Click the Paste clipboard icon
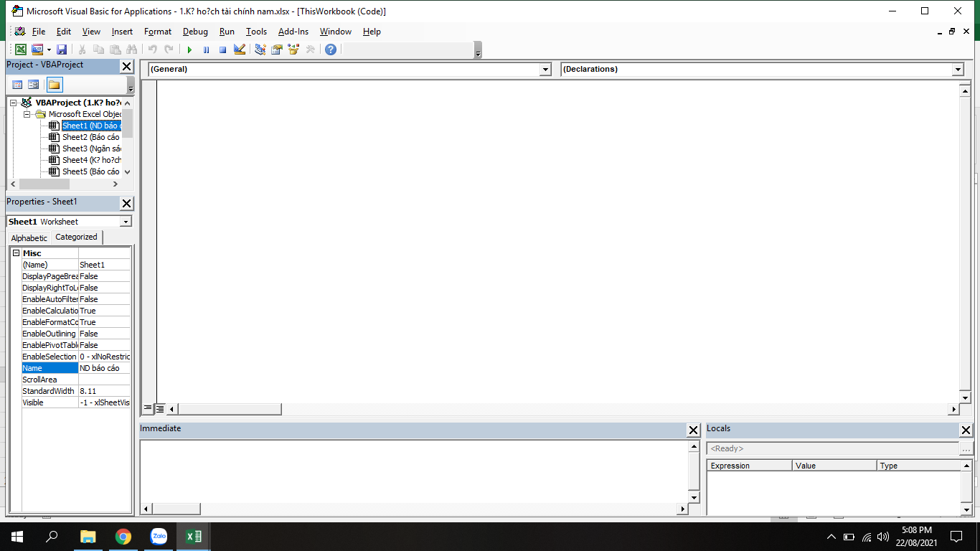The width and height of the screenshot is (980, 551). click(x=115, y=50)
